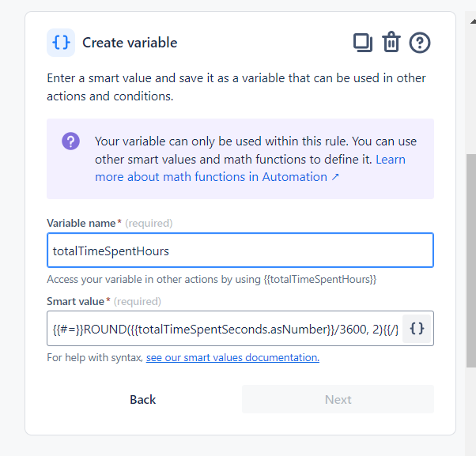This screenshot has height=456, width=476.
Task: Click the "For help with syntax" text
Action: [95, 358]
